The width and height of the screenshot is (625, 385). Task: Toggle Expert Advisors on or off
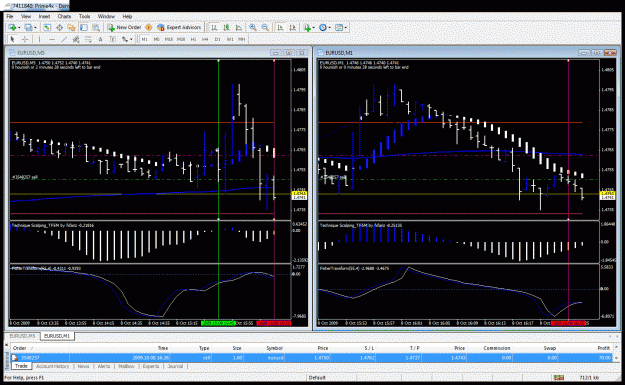(x=179, y=28)
